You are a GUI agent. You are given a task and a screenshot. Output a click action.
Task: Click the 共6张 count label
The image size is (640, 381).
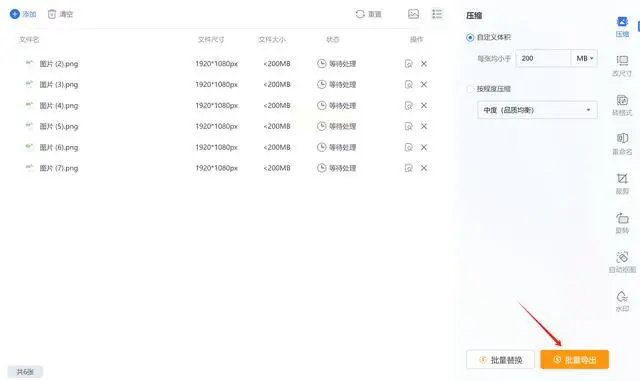[x=25, y=372]
